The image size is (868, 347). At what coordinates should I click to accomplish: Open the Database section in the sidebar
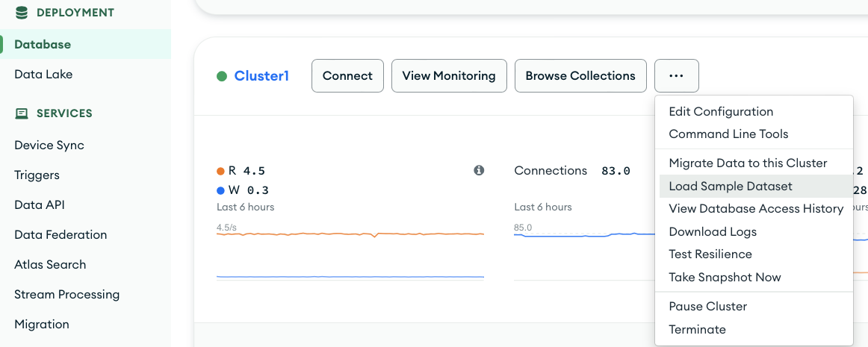(85, 44)
